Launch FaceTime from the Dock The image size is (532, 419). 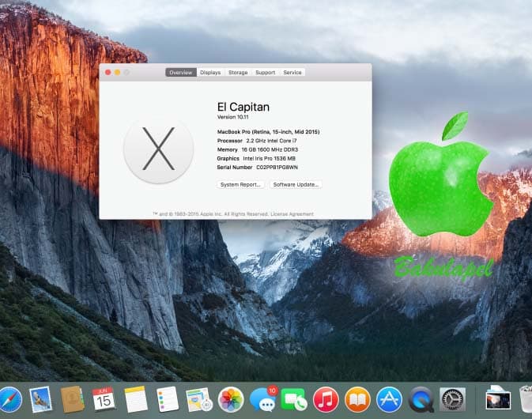pyautogui.click(x=294, y=400)
